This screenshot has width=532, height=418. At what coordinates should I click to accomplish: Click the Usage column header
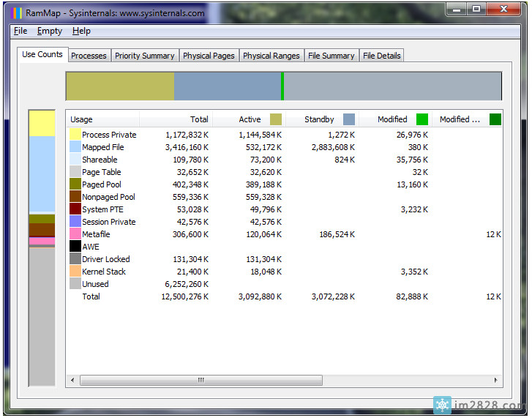(102, 119)
